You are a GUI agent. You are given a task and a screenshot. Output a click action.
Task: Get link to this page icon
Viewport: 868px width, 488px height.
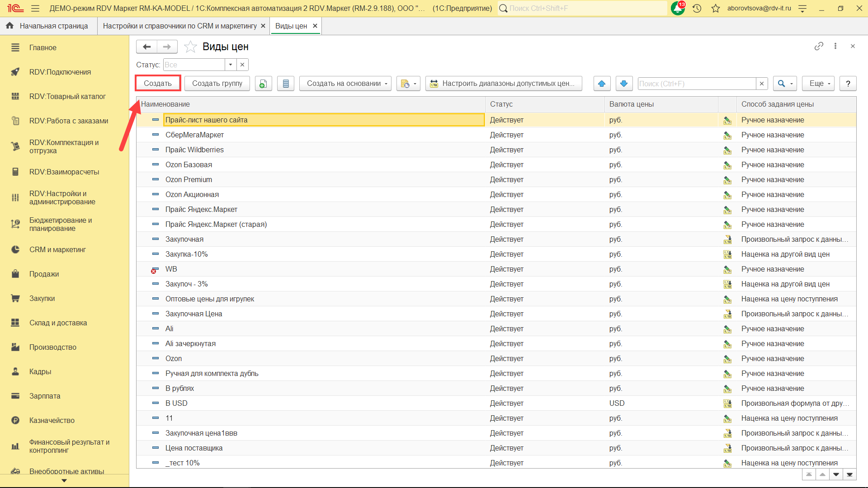coord(819,46)
